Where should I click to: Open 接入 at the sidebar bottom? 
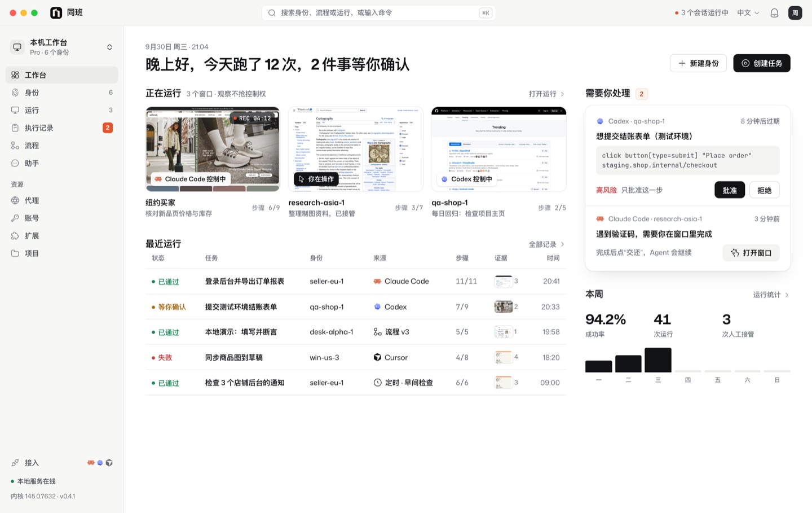click(x=61, y=463)
